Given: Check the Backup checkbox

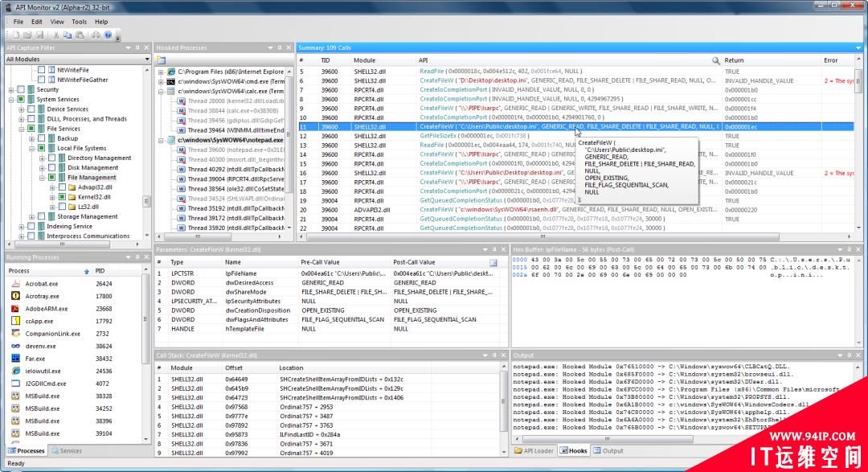Looking at the screenshot, I should pos(42,138).
